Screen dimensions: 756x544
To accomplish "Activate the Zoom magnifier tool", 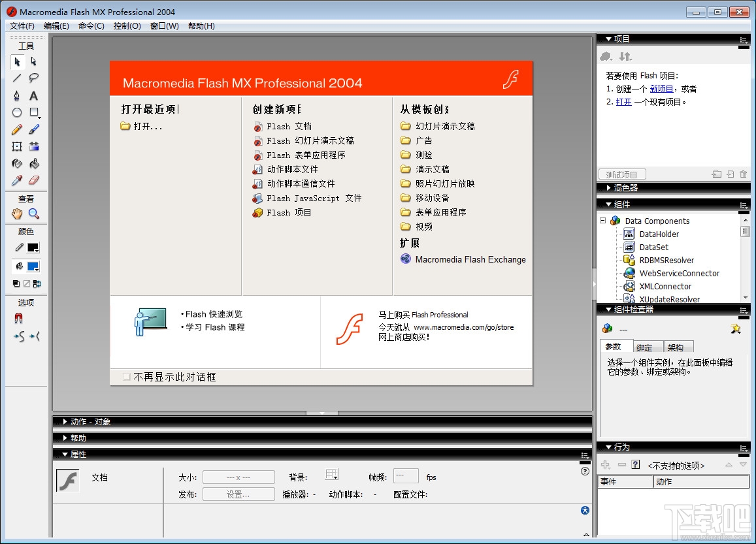I will click(x=34, y=214).
